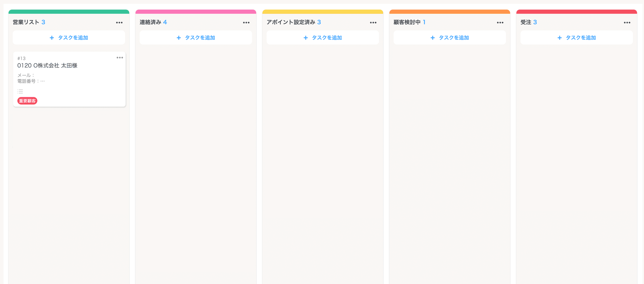Click the 顧客検討中 column title
This screenshot has height=284, width=644.
(x=407, y=22)
